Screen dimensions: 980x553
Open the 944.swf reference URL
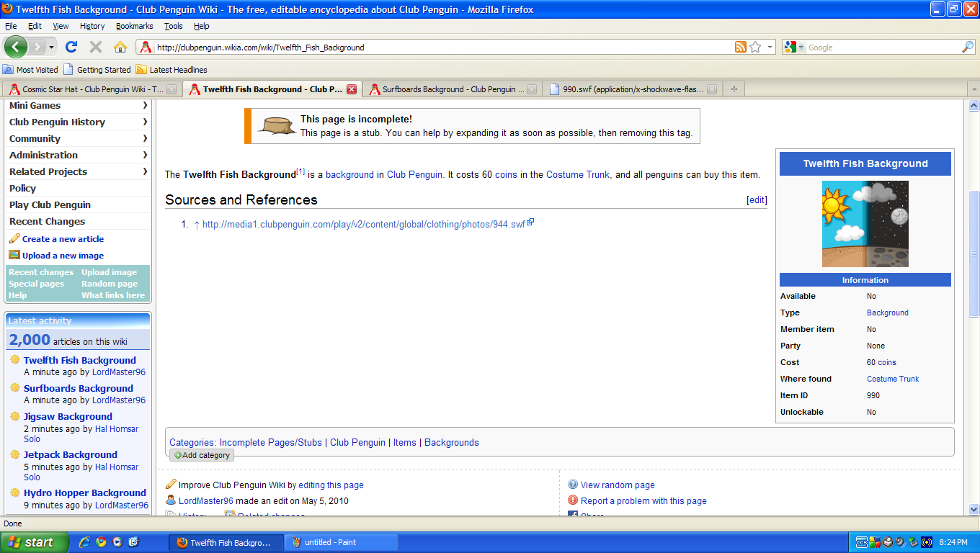click(364, 224)
